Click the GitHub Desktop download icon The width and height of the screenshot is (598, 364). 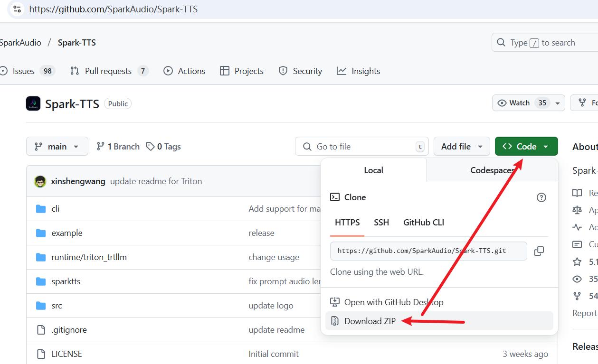point(335,302)
